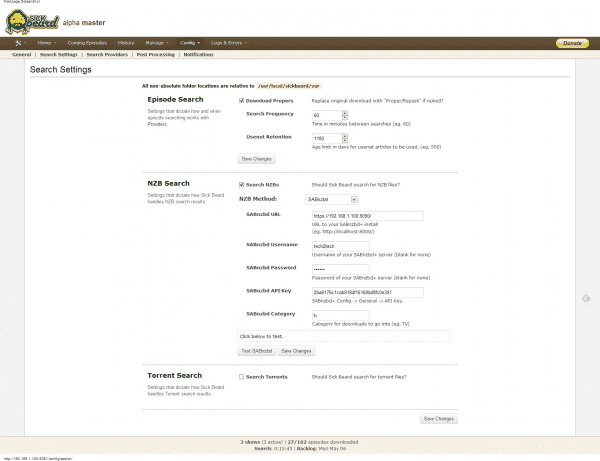Click the Torrent Search section heading
Image resolution: width=600 pixels, height=461 pixels.
point(174,376)
